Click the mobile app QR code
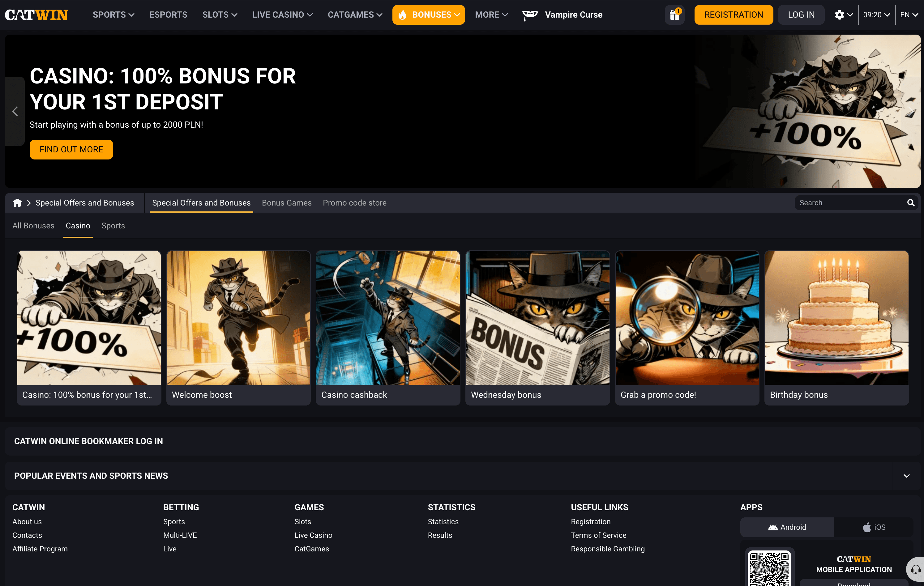This screenshot has width=924, height=586. point(769,568)
